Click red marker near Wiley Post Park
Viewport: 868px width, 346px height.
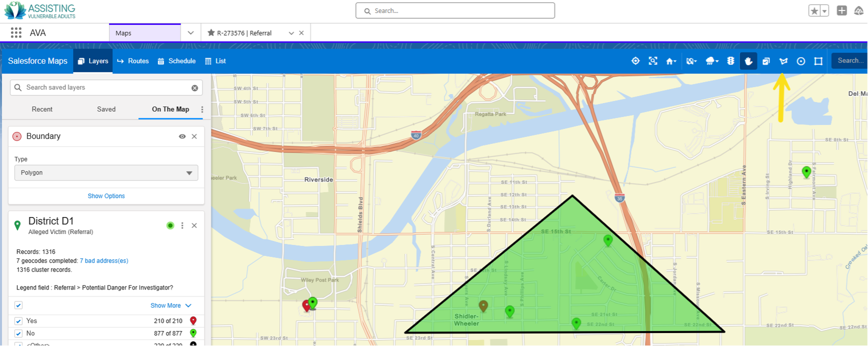tap(306, 305)
